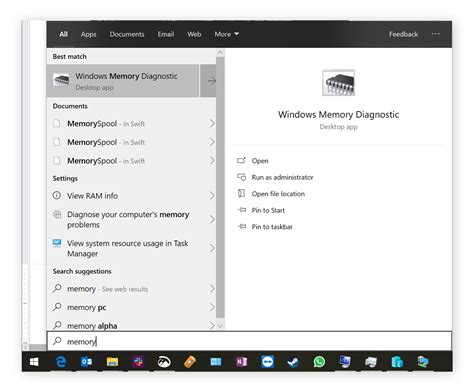Open File Explorer from the taskbar
Image resolution: width=474 pixels, height=392 pixels.
[x=112, y=362]
